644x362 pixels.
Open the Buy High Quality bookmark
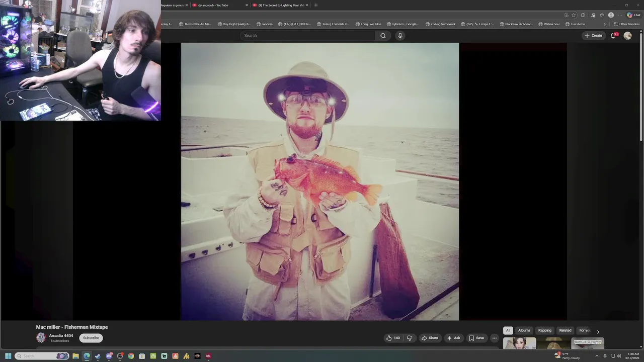pos(234,24)
